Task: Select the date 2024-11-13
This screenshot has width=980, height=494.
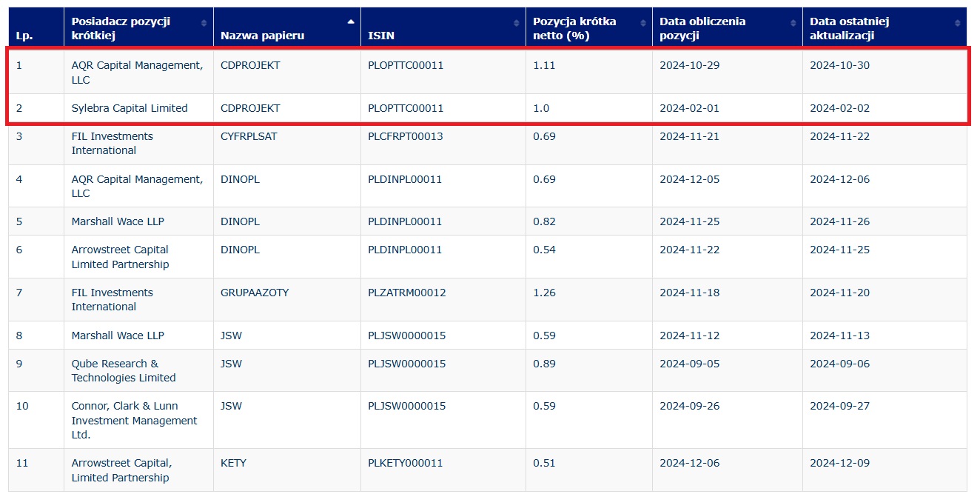Action: (x=840, y=336)
